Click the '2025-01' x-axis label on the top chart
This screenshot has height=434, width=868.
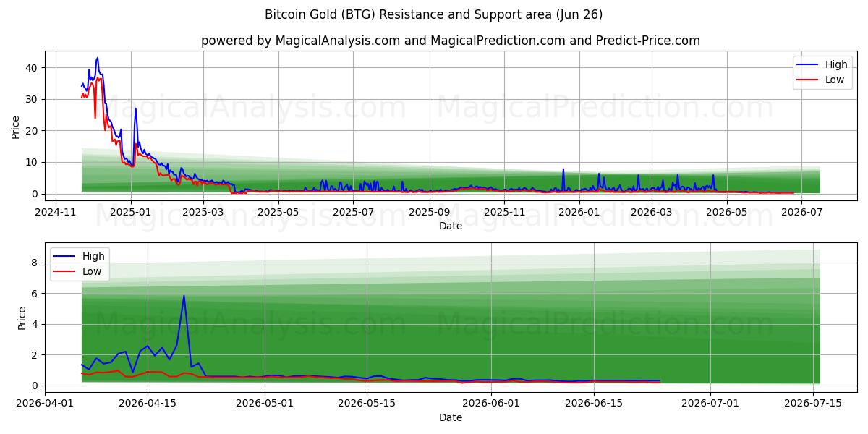131,212
